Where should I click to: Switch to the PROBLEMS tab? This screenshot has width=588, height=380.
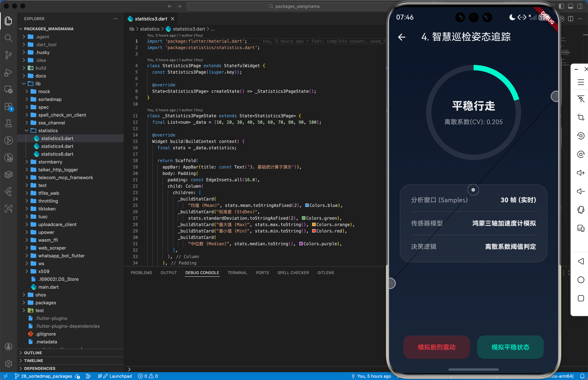pyautogui.click(x=141, y=273)
